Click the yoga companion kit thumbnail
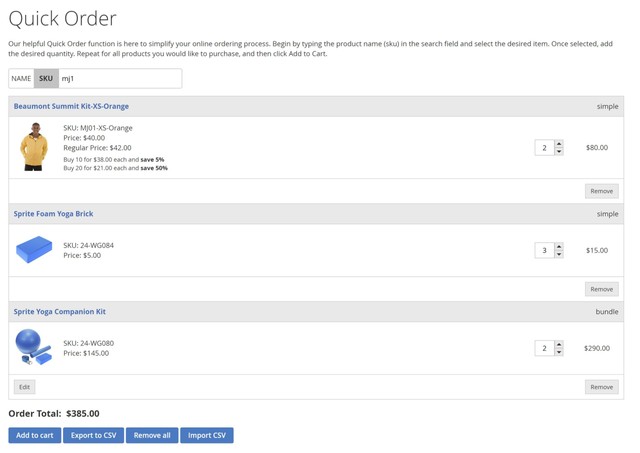 pos(34,347)
